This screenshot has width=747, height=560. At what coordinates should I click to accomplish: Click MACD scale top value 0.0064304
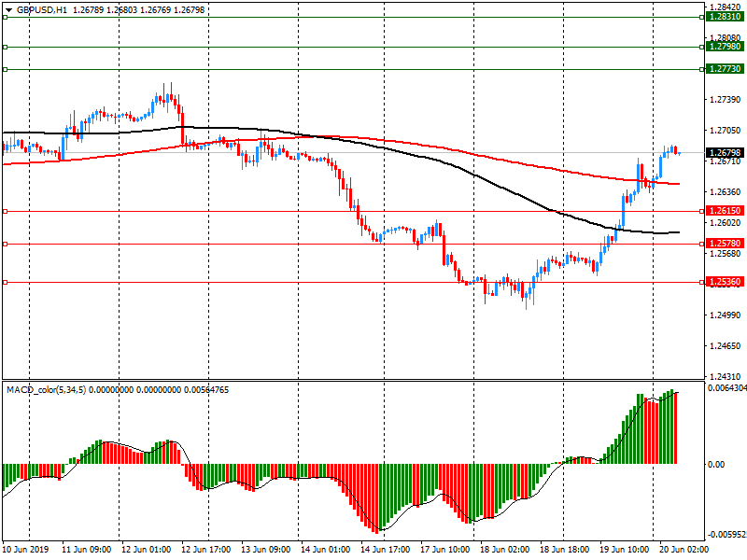[727, 388]
